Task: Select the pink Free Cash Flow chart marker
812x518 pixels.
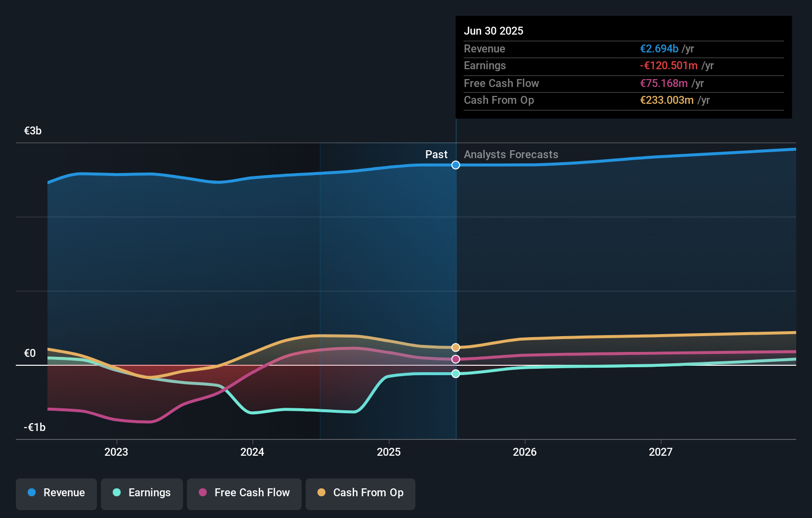Action: click(x=455, y=359)
